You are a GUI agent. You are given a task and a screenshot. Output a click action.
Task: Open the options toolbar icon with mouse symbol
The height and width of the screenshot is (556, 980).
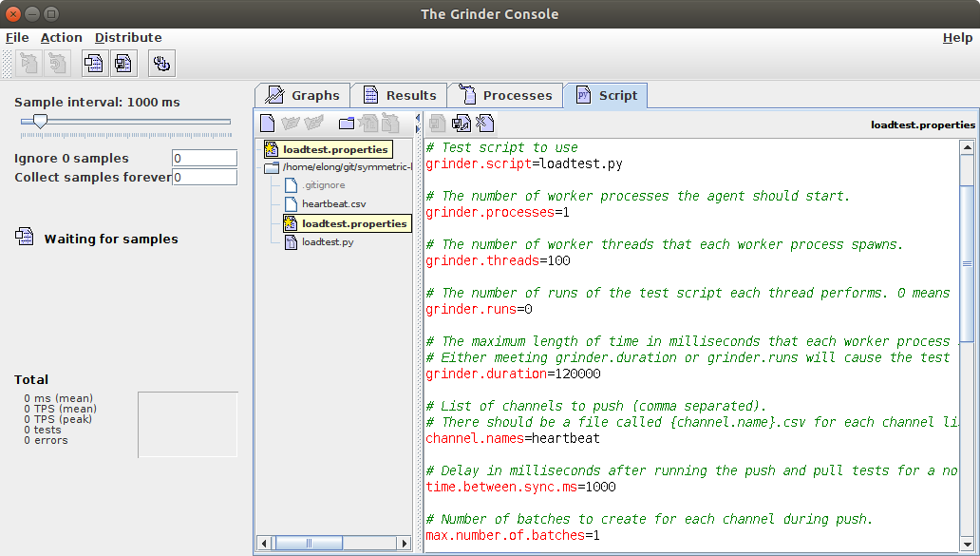[x=161, y=63]
